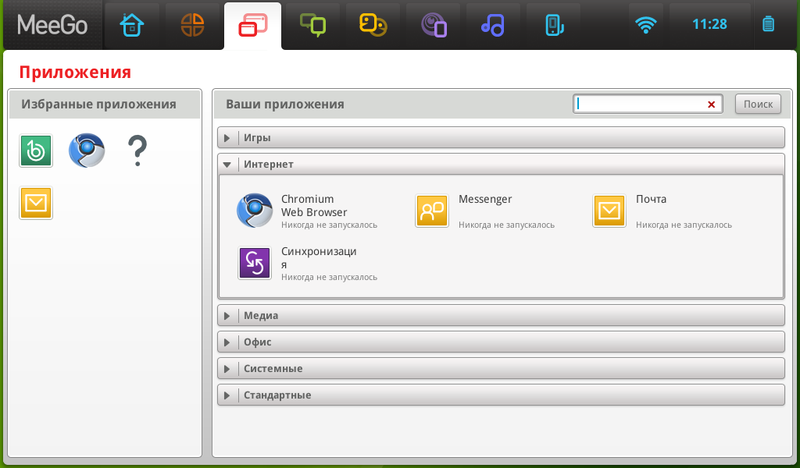Open the Zones panel icon

click(x=192, y=25)
